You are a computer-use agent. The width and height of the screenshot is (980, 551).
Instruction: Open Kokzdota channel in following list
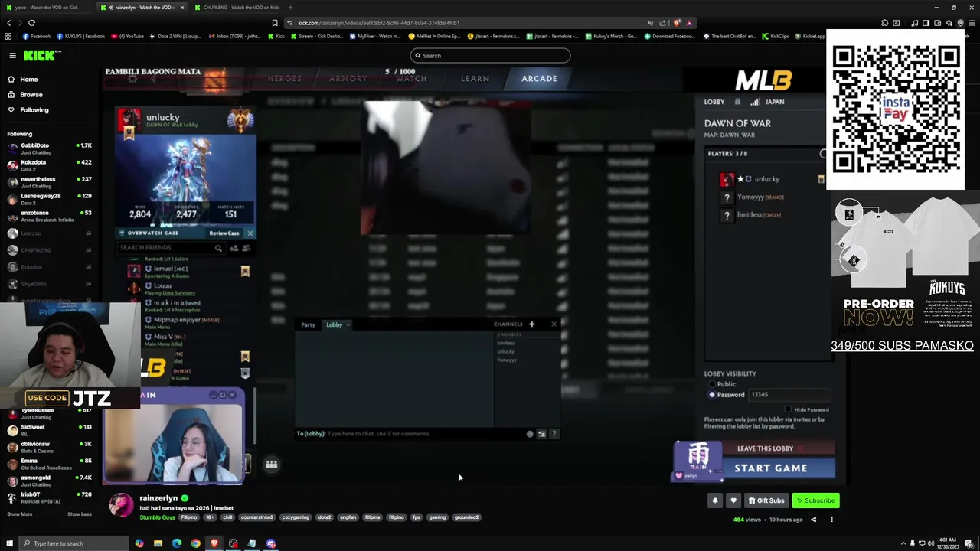pyautogui.click(x=49, y=165)
